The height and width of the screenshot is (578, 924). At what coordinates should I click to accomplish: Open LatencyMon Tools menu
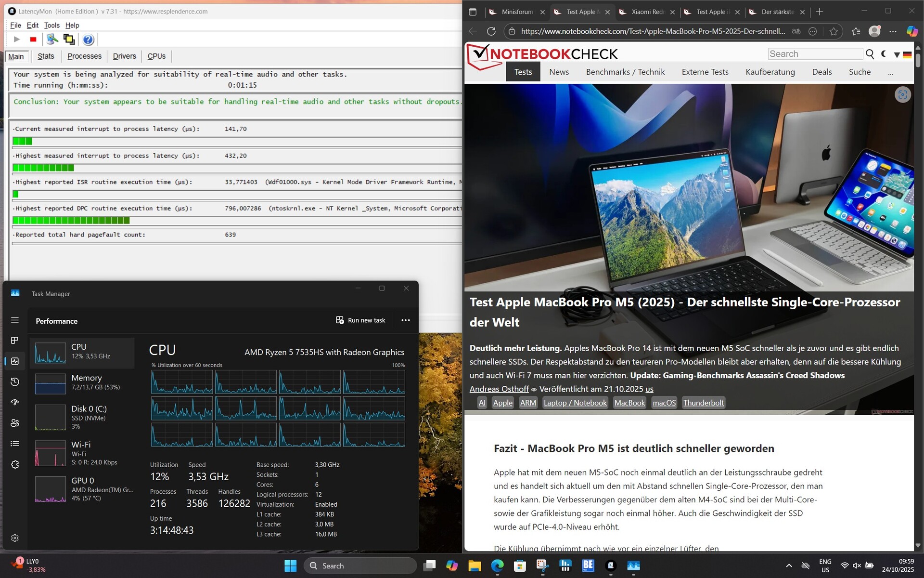[x=51, y=26]
